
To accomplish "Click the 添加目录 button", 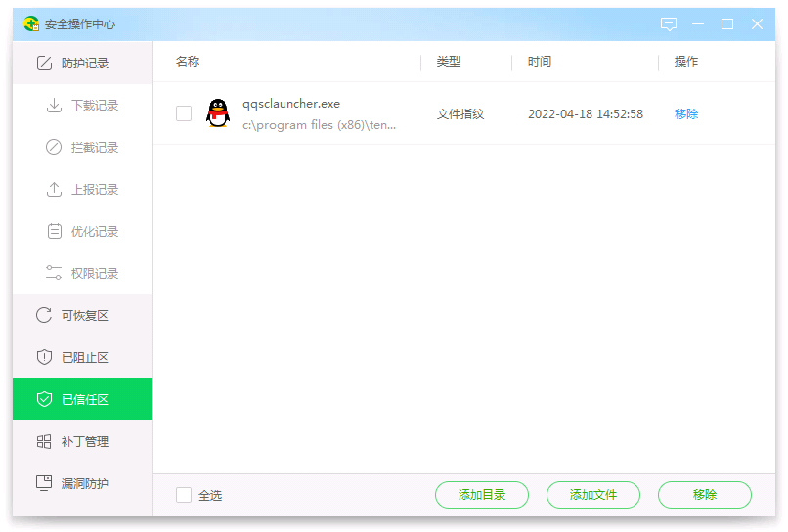I will pyautogui.click(x=481, y=495).
